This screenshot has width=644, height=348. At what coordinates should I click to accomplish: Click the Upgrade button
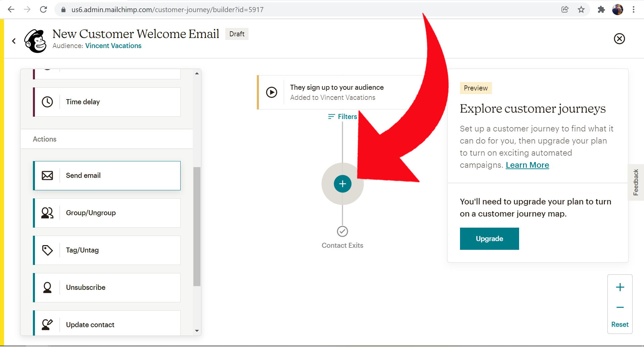pos(489,239)
